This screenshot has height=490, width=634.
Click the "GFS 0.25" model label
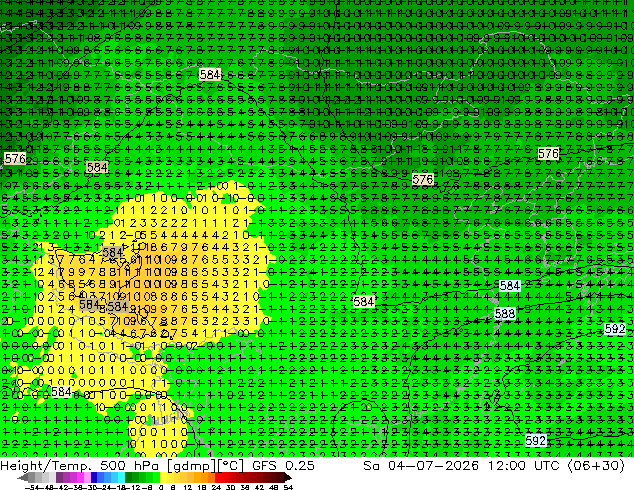point(283,466)
